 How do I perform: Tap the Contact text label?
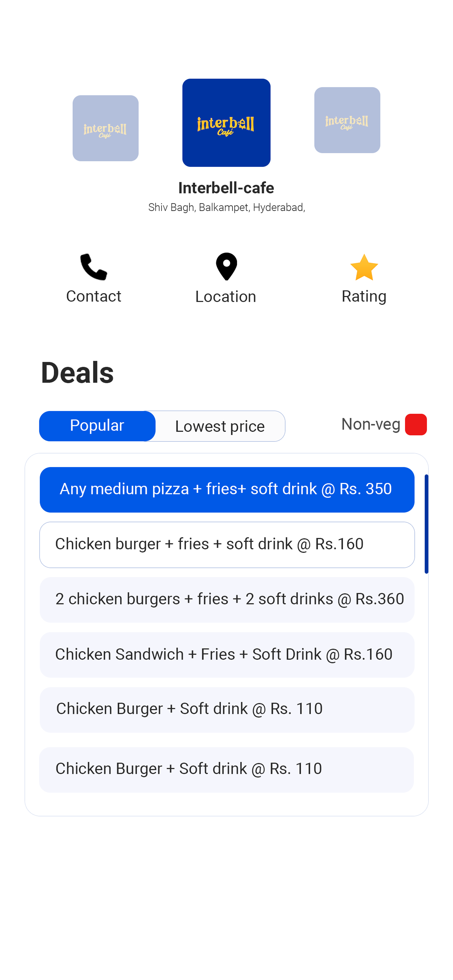[x=94, y=296]
